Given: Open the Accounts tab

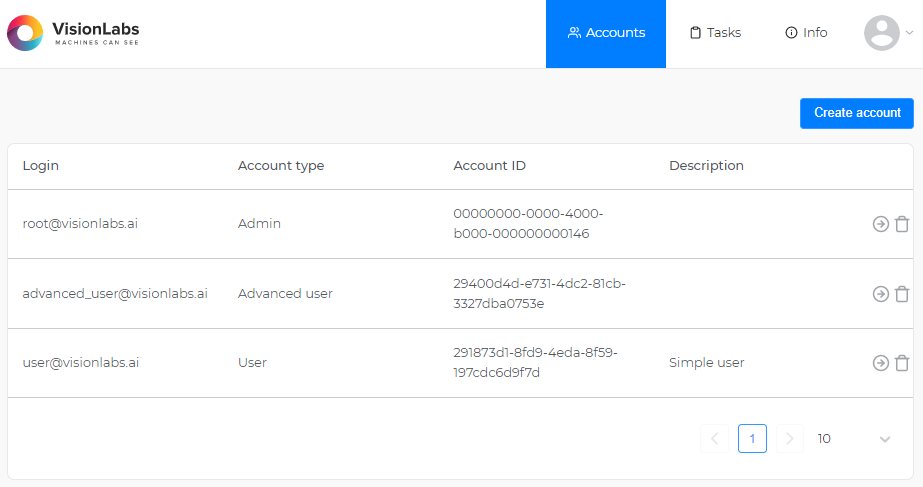Looking at the screenshot, I should pyautogui.click(x=606, y=33).
